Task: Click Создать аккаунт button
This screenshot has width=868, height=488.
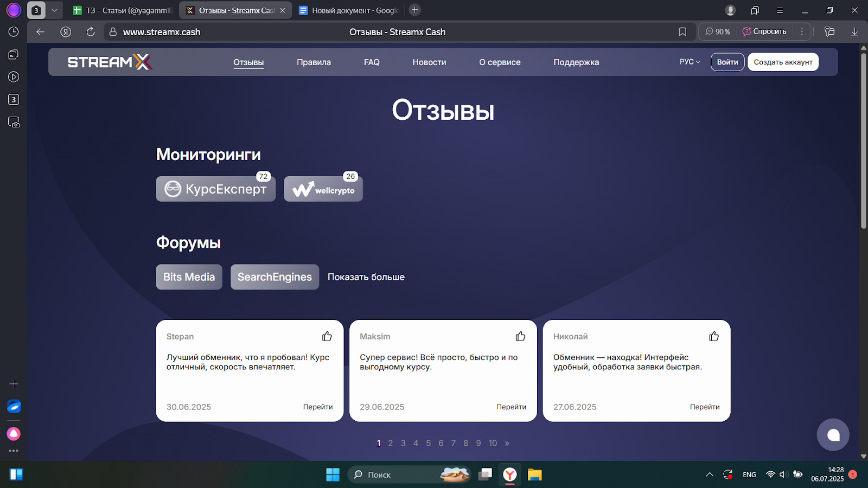Action: pos(783,62)
